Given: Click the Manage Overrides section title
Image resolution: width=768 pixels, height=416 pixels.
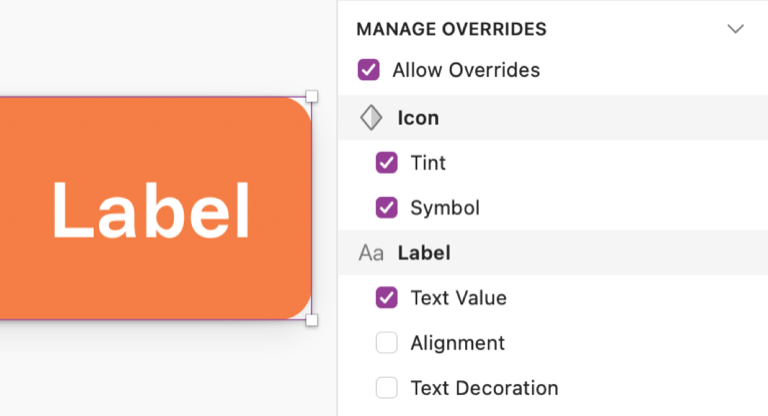Looking at the screenshot, I should pos(451,29).
